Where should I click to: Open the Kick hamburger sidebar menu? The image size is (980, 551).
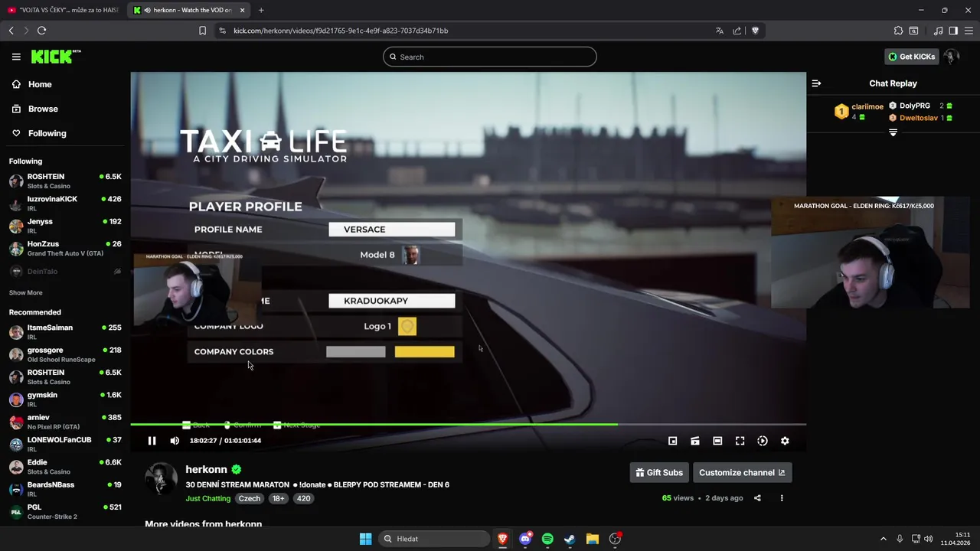pos(16,57)
